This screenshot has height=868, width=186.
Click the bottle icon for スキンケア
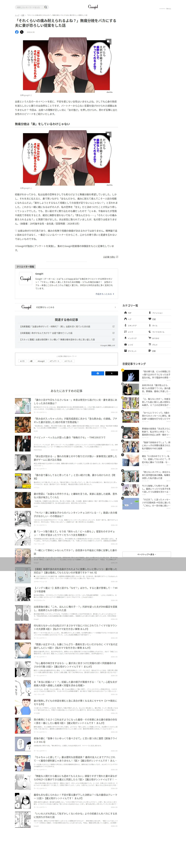pyautogui.click(x=125, y=325)
